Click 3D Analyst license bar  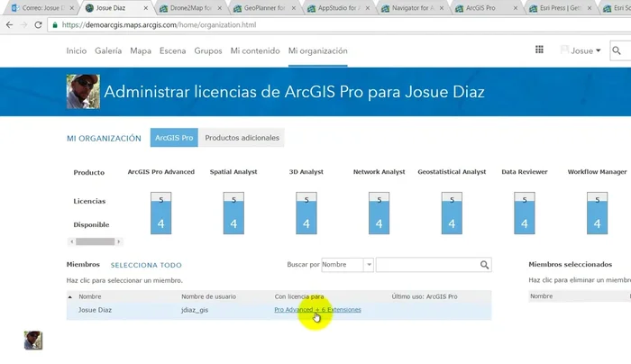pos(306,214)
